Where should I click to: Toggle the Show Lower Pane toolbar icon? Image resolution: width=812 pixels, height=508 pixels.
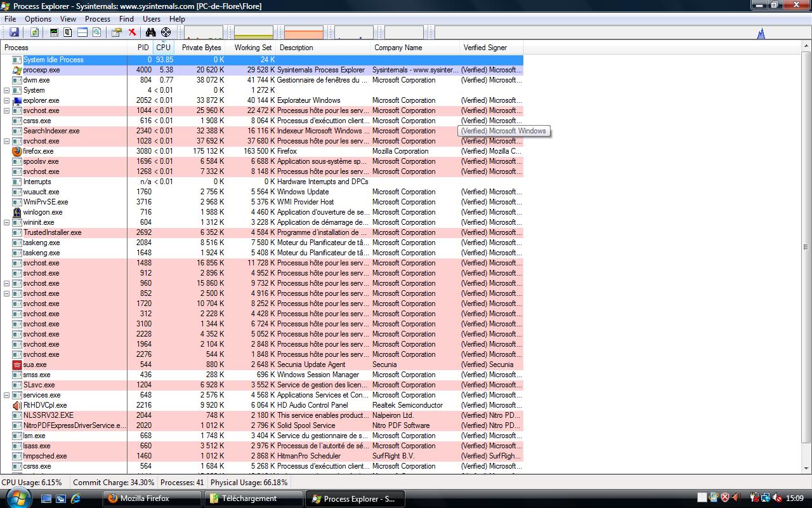coord(82,32)
